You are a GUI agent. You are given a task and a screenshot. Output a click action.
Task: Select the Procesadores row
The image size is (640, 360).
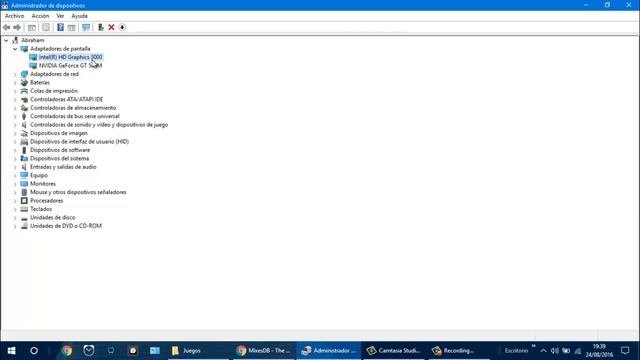[47, 201]
